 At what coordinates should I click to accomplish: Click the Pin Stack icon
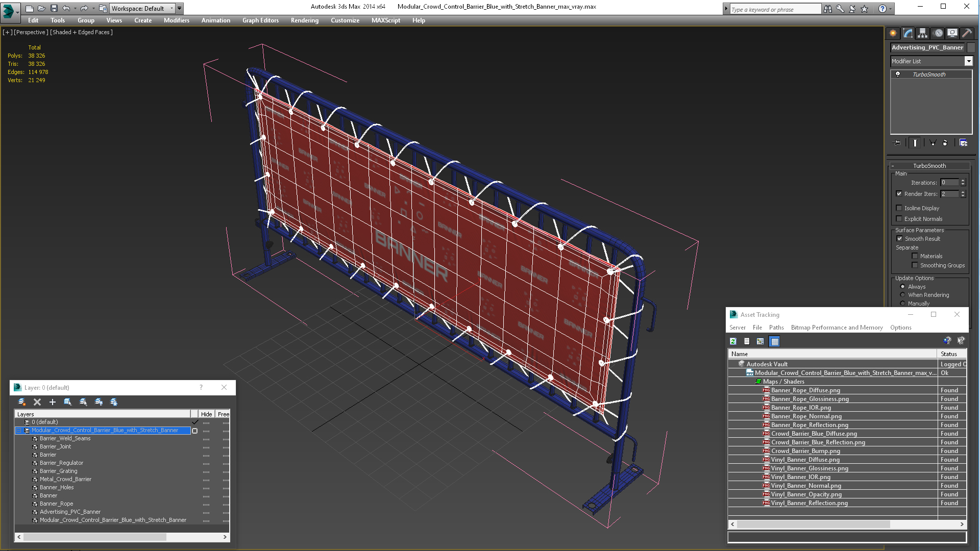coord(897,143)
